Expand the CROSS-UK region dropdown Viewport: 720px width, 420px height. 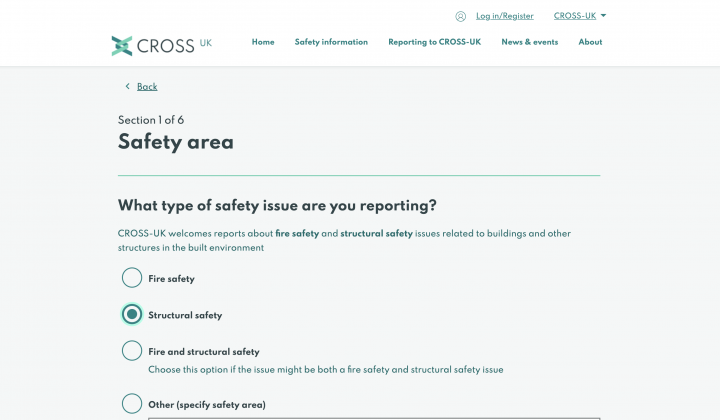[579, 16]
